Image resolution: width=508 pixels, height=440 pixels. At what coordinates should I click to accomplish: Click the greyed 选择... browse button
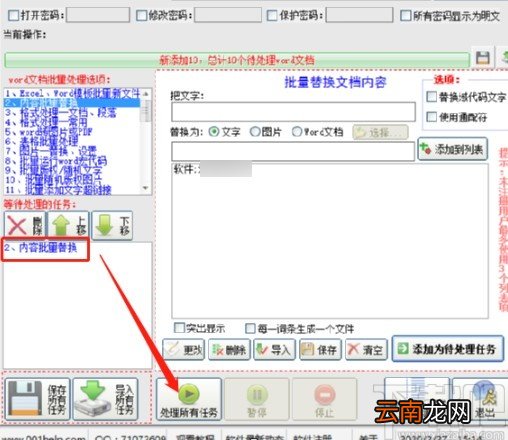(380, 132)
